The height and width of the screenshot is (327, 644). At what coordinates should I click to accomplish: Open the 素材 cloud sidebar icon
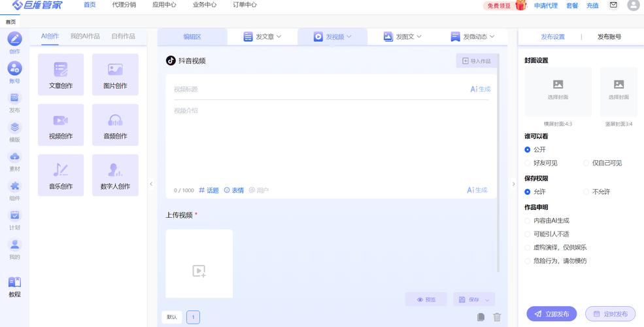pos(15,156)
